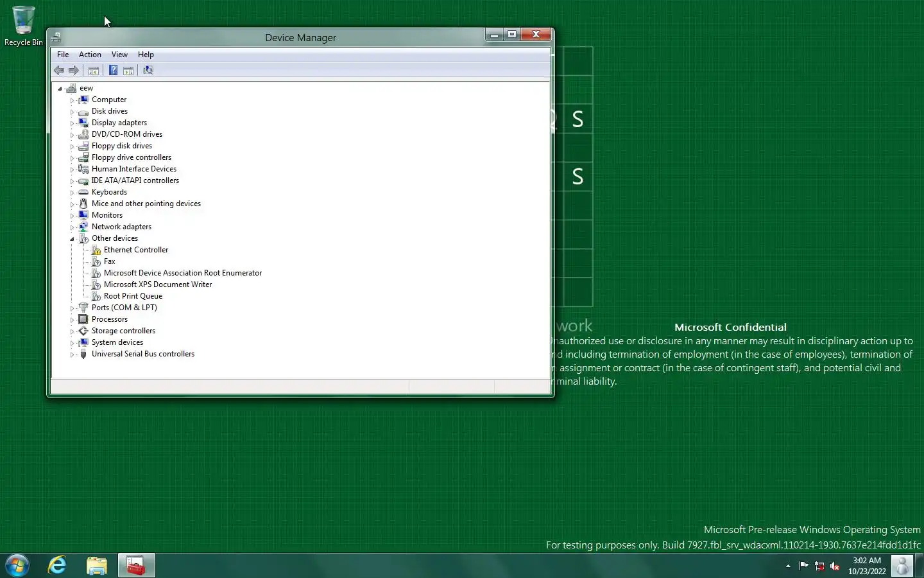Expand the Universal Serial Bus controllers node
The height and width of the screenshot is (578, 924).
[x=72, y=355]
